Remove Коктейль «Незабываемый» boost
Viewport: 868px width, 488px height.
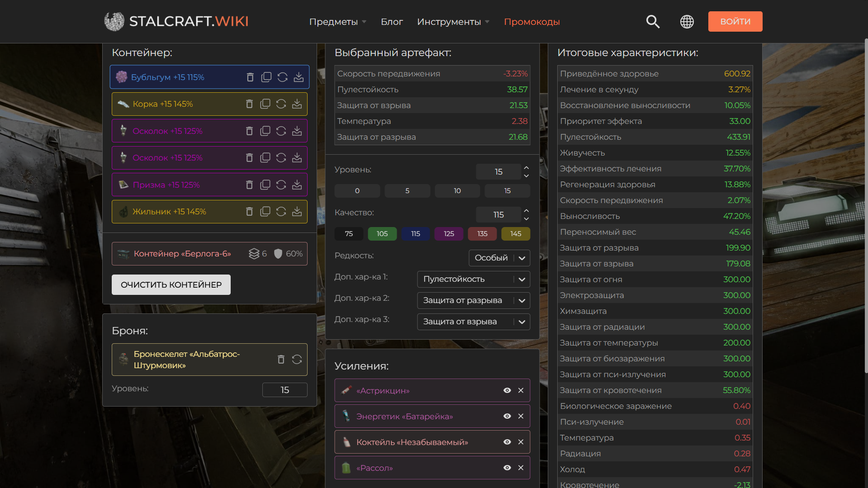coord(521,442)
